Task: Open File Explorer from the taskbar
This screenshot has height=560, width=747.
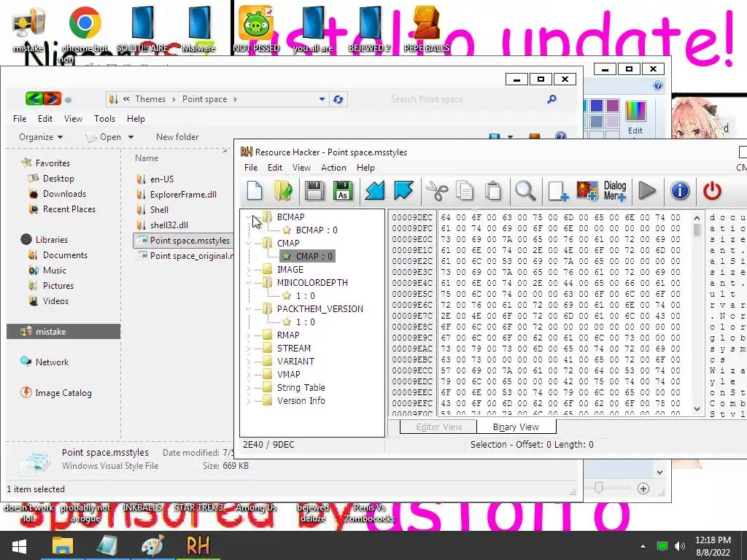Action: pyautogui.click(x=63, y=545)
